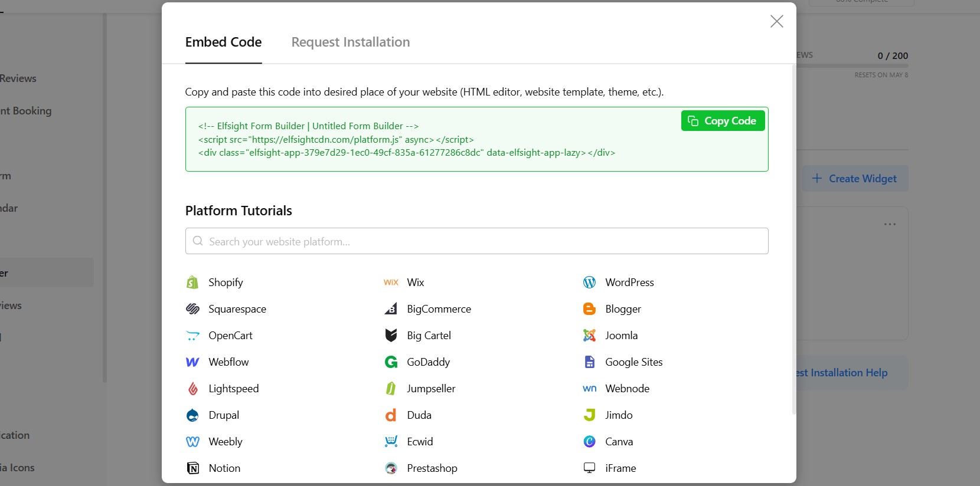Click the Jumpseller logo icon

[391, 389]
